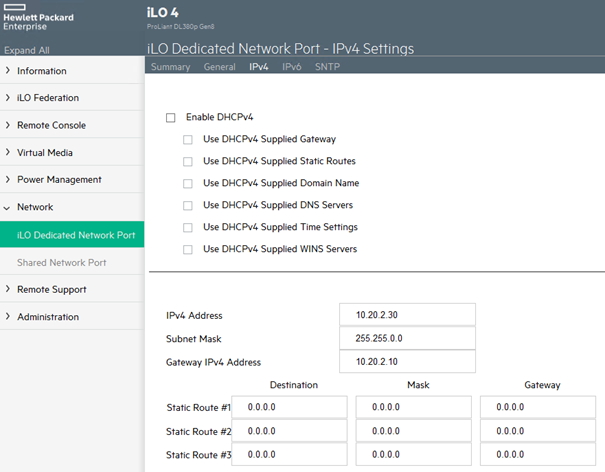
Task: Click Static Route #1 Mask field
Action: click(414, 407)
